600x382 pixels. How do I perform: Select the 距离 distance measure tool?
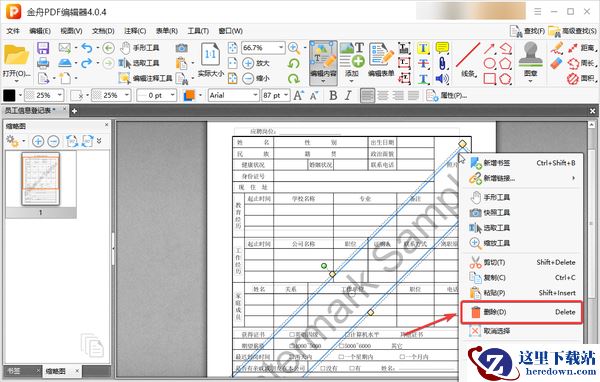[582, 48]
